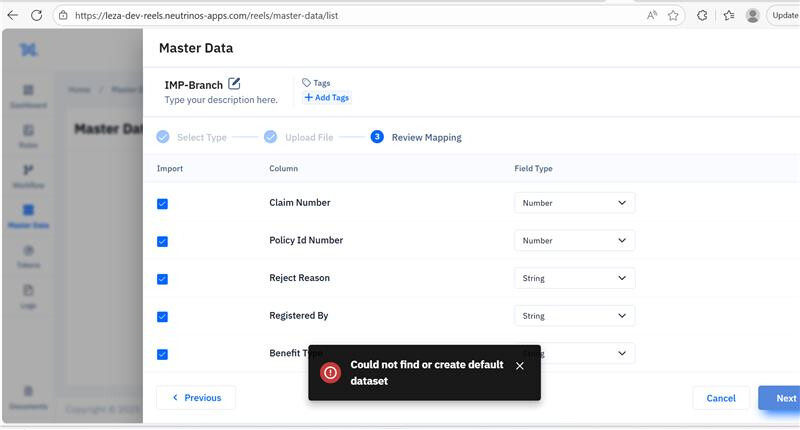Click the Previous button
Viewport: 800px width, 430px height.
pyautogui.click(x=196, y=398)
